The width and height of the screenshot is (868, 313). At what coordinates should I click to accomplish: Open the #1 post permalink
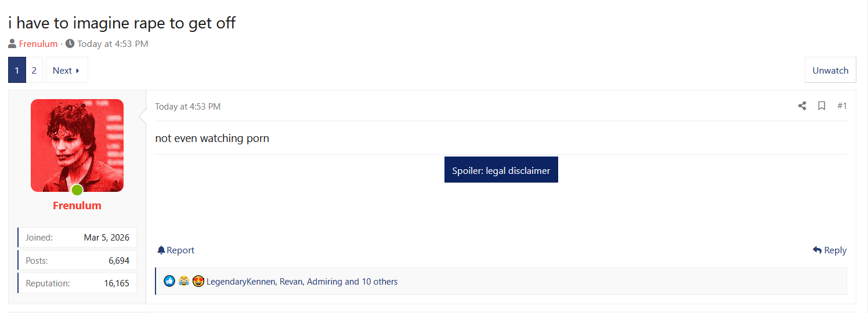pyautogui.click(x=842, y=105)
